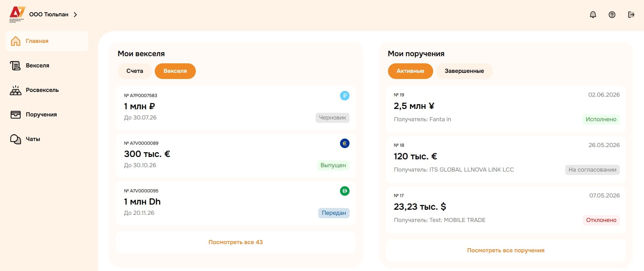This screenshot has width=644, height=271.
Task: Select the Активные orders tab
Action: pos(410,71)
